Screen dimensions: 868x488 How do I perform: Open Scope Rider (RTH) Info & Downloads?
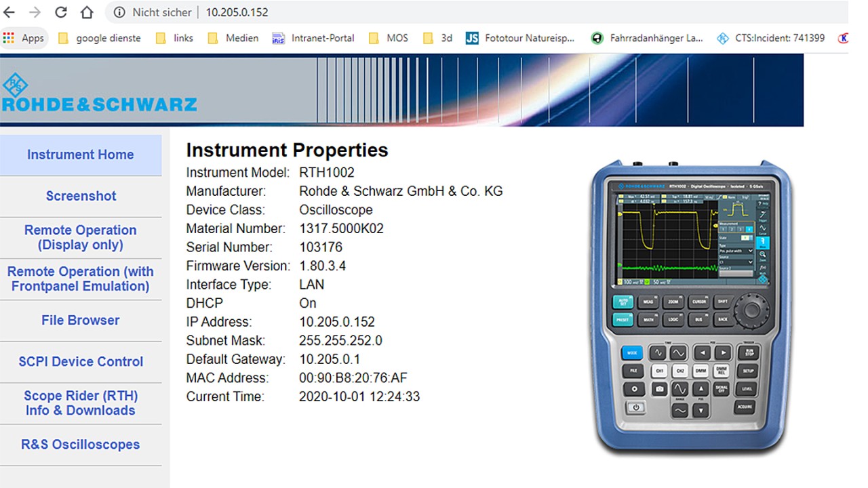click(x=81, y=403)
